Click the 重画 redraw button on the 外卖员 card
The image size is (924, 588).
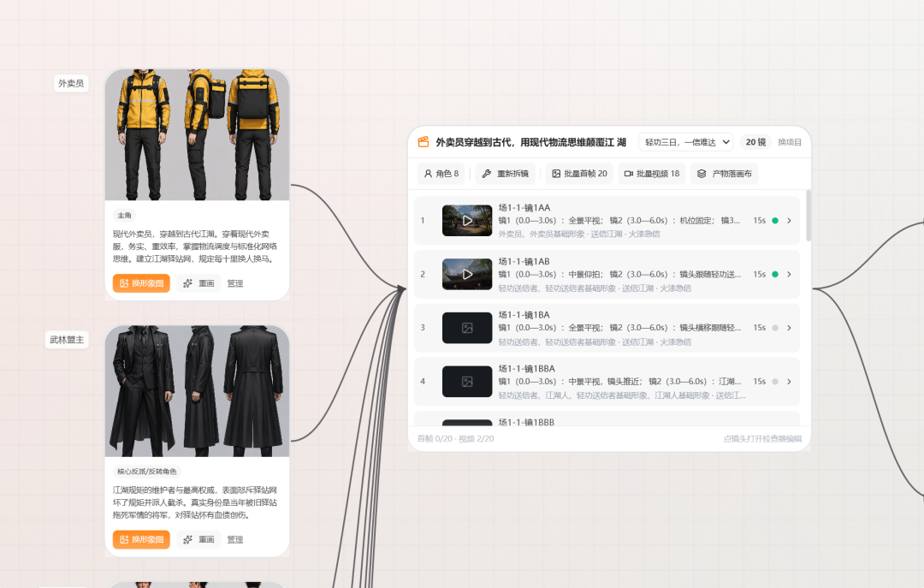(x=198, y=283)
